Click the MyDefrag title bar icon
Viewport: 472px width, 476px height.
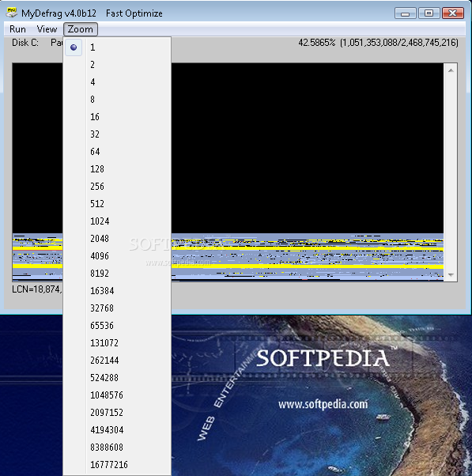coord(12,13)
